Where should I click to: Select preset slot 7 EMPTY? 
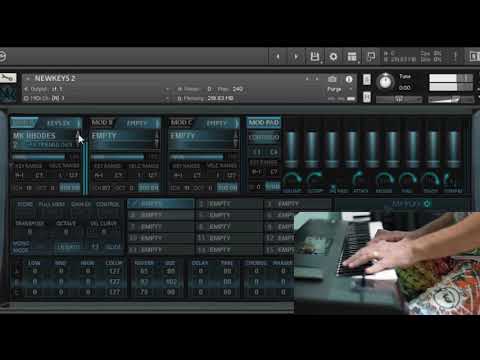(x=161, y=227)
